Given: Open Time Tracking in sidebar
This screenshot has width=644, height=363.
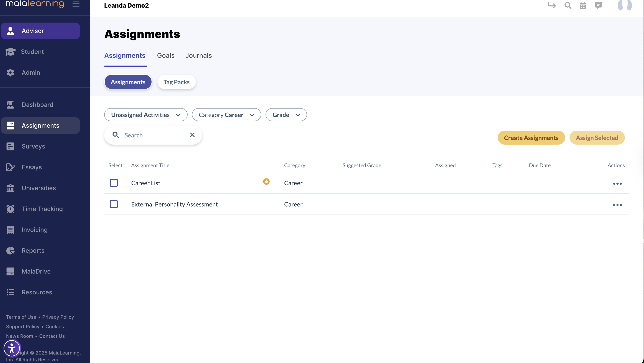Looking at the screenshot, I should [41, 209].
